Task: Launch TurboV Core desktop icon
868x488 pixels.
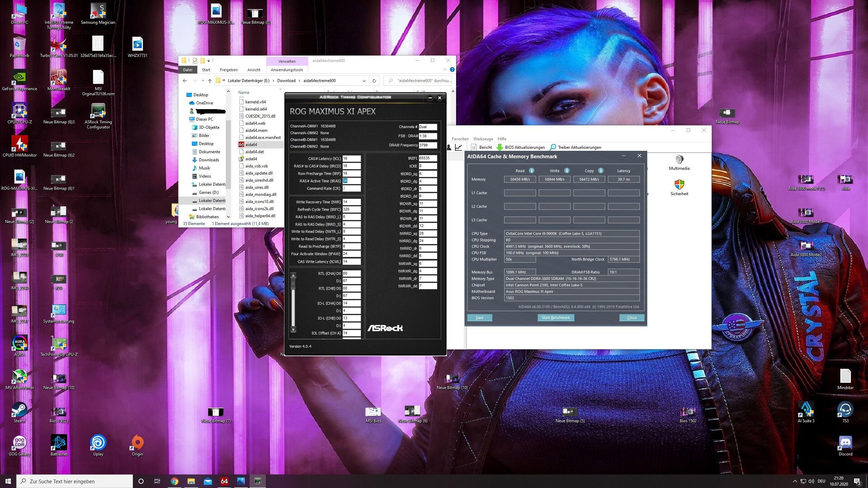Action: coord(59,47)
